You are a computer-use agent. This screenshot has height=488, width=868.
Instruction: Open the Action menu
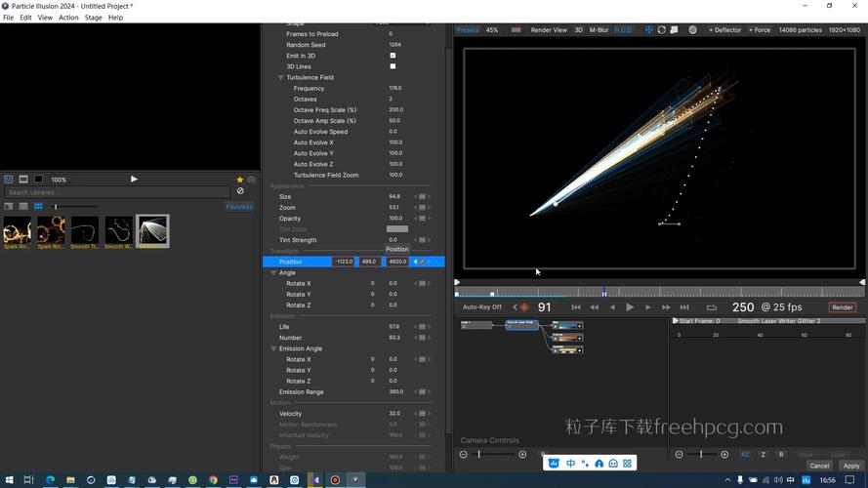[x=68, y=18]
